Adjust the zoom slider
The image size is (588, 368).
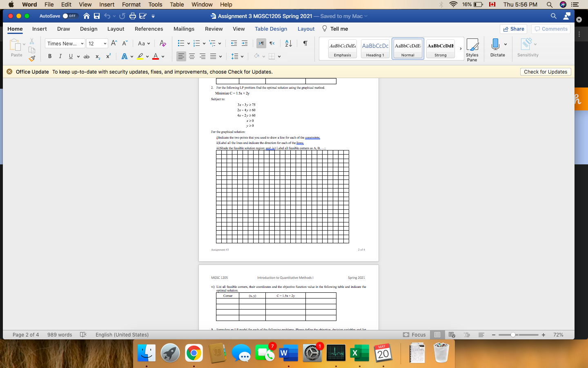click(x=513, y=335)
